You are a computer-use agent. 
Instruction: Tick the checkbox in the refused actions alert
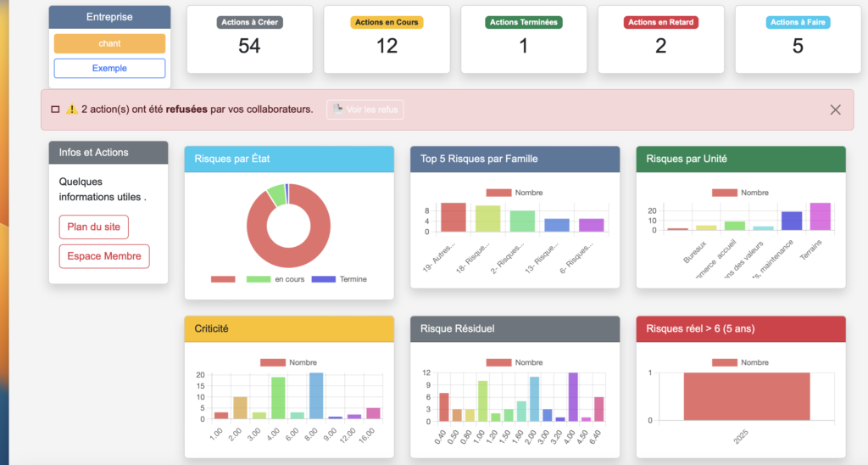click(55, 109)
